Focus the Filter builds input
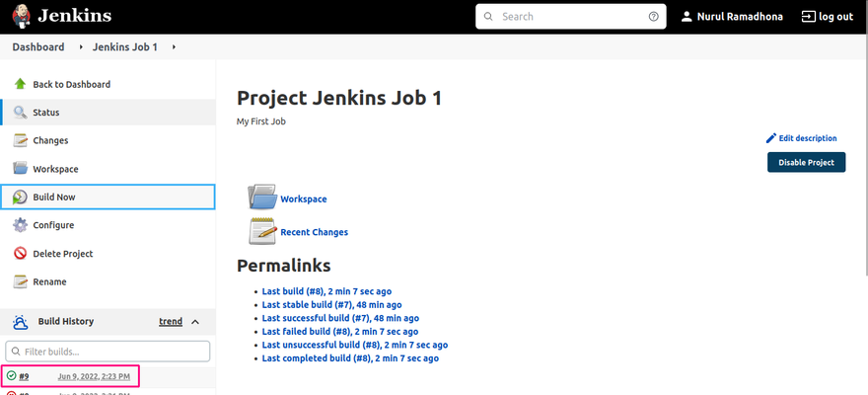Viewport: 868px width, 395px height. pos(108,352)
